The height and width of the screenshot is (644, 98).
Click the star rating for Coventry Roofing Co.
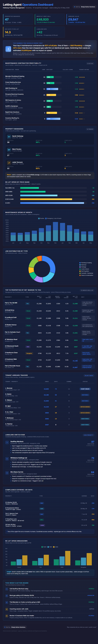(82, 119)
